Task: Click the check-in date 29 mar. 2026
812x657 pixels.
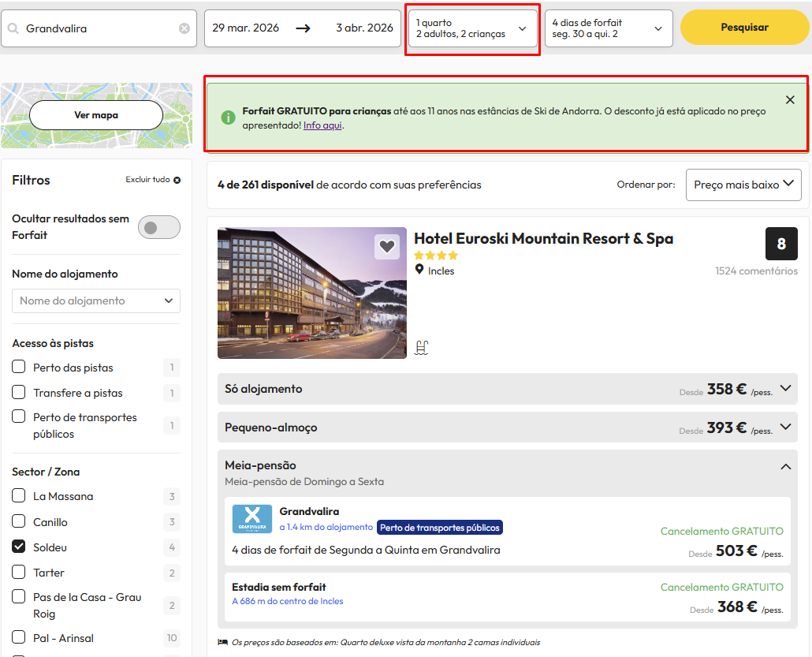Action: (x=245, y=28)
